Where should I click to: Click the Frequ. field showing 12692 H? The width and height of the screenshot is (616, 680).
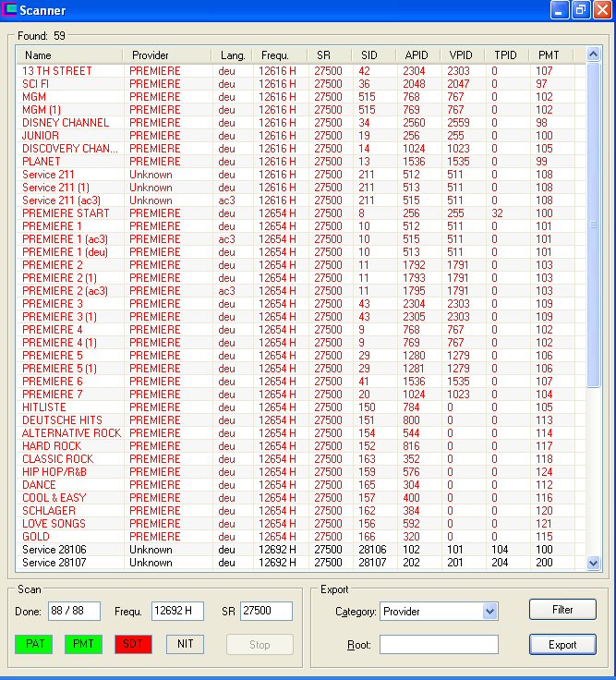pyautogui.click(x=177, y=611)
